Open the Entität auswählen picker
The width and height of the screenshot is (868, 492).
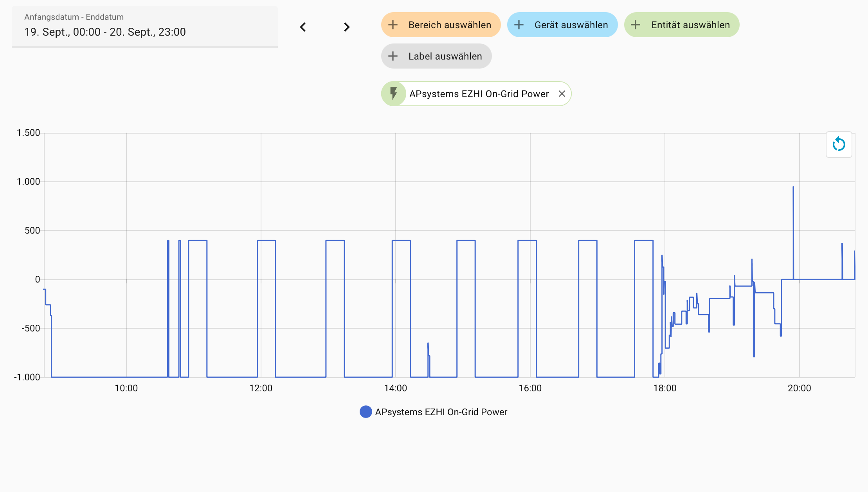[x=690, y=25]
